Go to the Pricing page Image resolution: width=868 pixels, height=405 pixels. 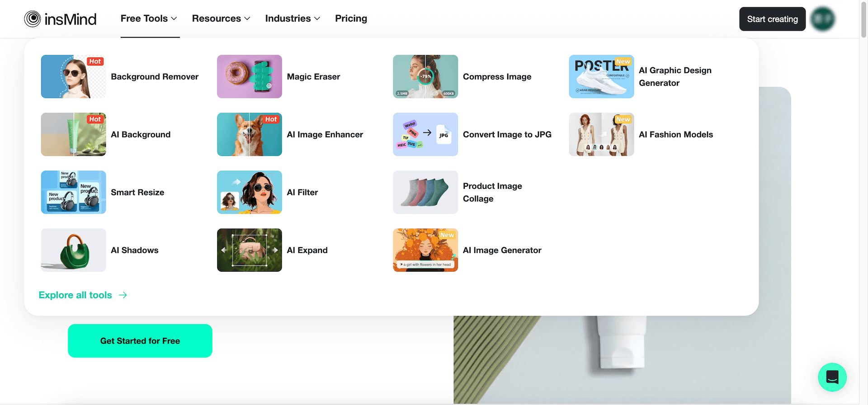tap(351, 19)
